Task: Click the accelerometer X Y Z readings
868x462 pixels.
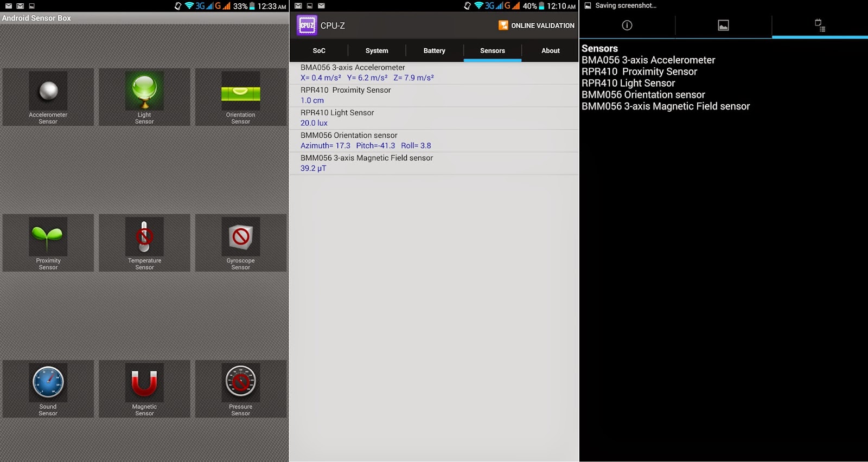Action: point(367,78)
